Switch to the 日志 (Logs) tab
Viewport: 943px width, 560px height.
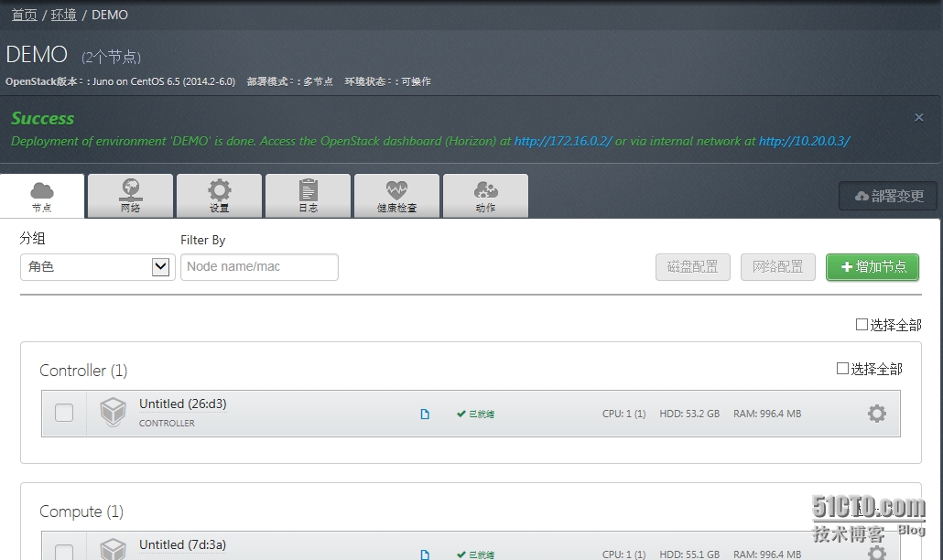click(x=308, y=197)
